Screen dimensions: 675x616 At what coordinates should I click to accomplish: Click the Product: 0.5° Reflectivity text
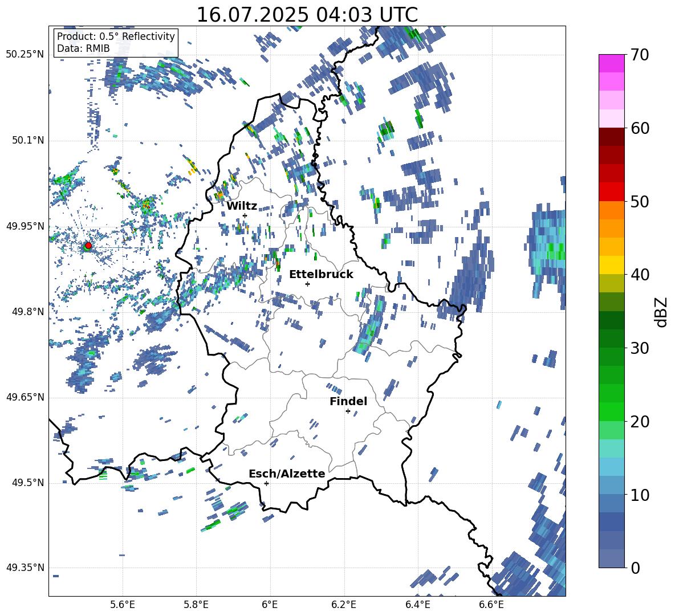(x=116, y=36)
